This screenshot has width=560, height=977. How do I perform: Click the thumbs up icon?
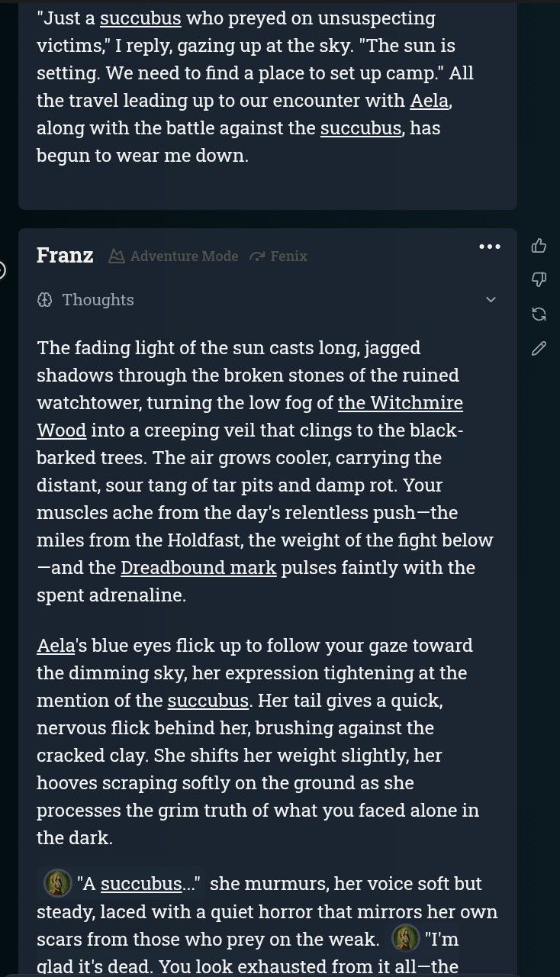click(539, 246)
